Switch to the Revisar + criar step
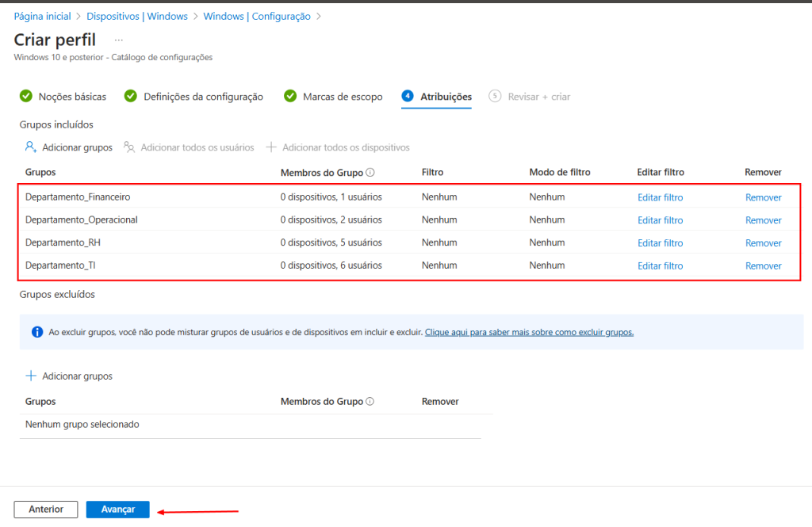This screenshot has height=527, width=812. click(x=538, y=96)
